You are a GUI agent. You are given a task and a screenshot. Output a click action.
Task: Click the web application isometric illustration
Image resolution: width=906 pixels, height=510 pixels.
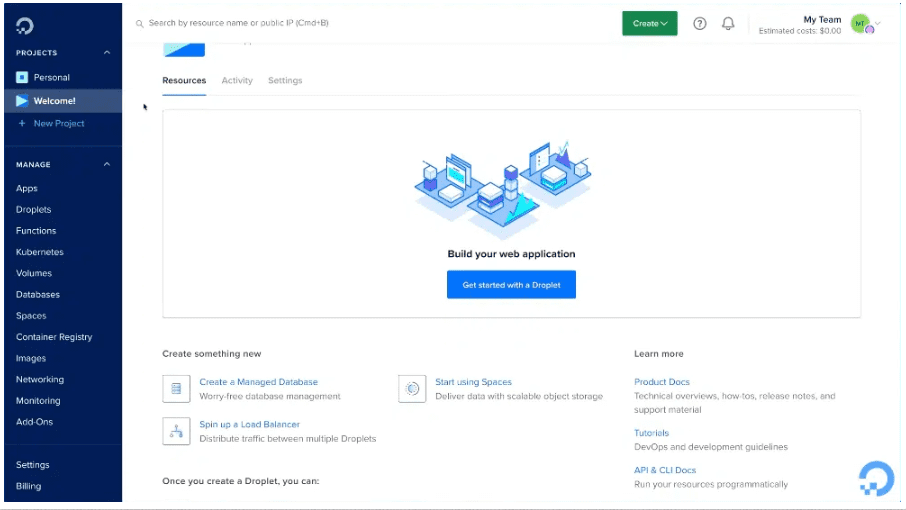[x=503, y=189]
